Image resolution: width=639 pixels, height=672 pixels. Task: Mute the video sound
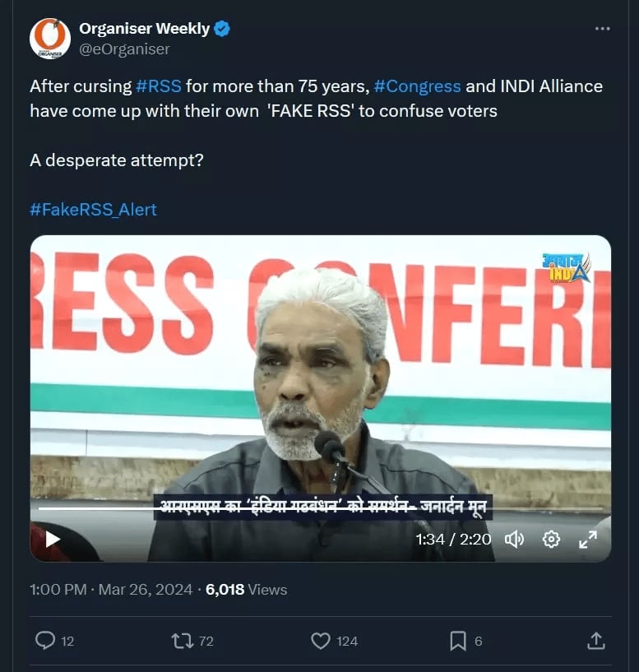(515, 540)
